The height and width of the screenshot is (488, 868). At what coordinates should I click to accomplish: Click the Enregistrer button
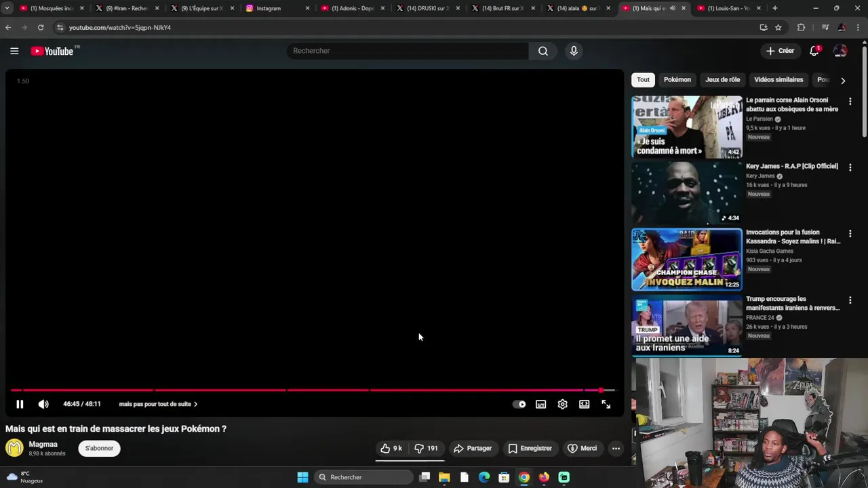(530, 448)
